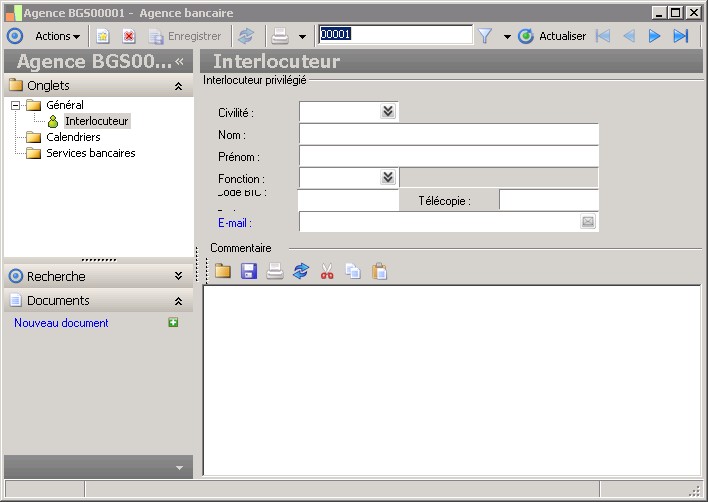Click the Enregistrer save button

(185, 36)
